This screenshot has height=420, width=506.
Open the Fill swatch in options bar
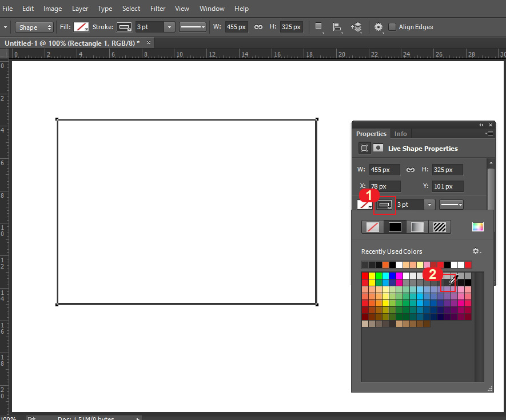(81, 27)
